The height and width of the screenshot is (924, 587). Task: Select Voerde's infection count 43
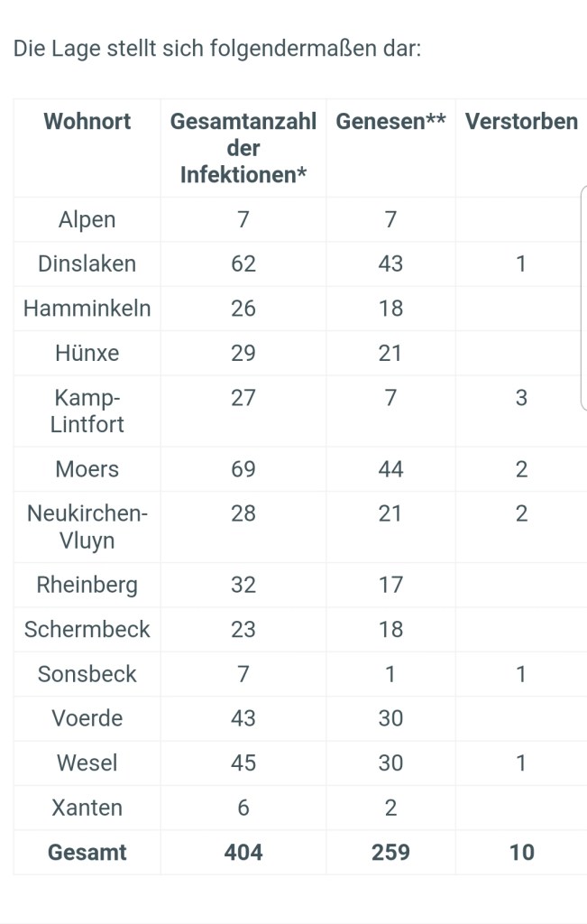tap(243, 718)
